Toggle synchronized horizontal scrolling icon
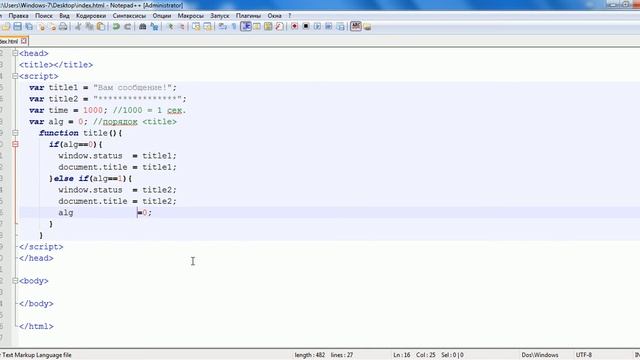Screen dimensions: 640x360 click(x=208, y=27)
